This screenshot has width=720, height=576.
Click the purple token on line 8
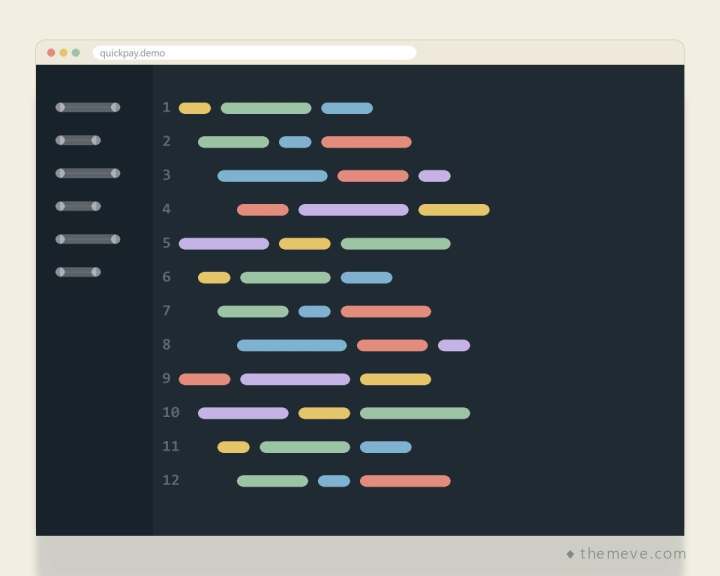pos(454,345)
